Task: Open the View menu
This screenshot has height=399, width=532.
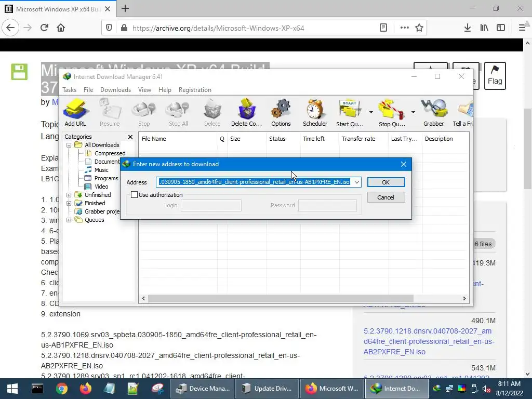Action: [x=144, y=90]
